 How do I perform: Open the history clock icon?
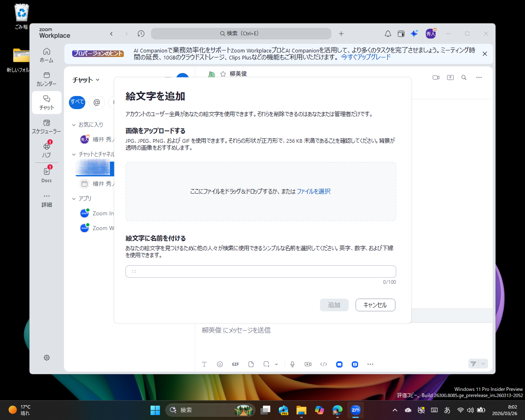tap(141, 34)
